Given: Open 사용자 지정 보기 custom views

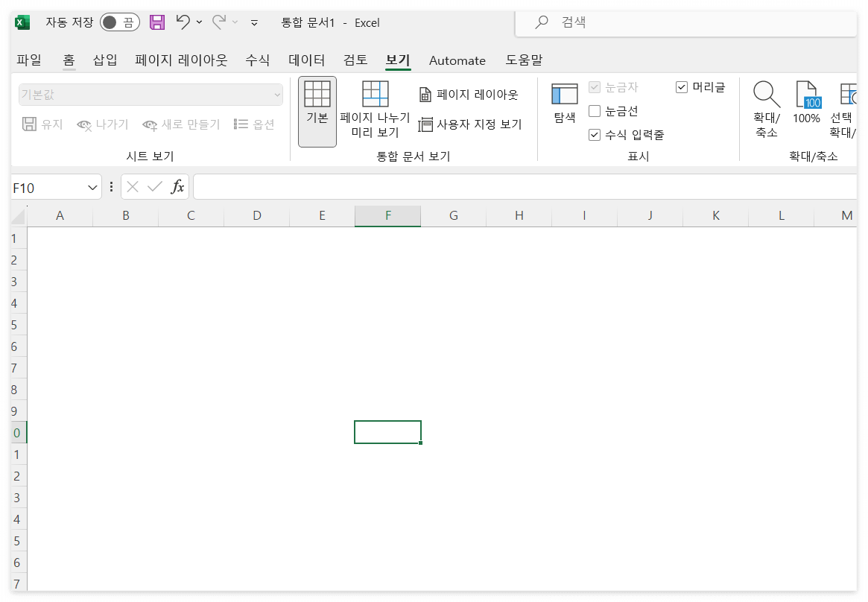Looking at the screenshot, I should coord(470,124).
